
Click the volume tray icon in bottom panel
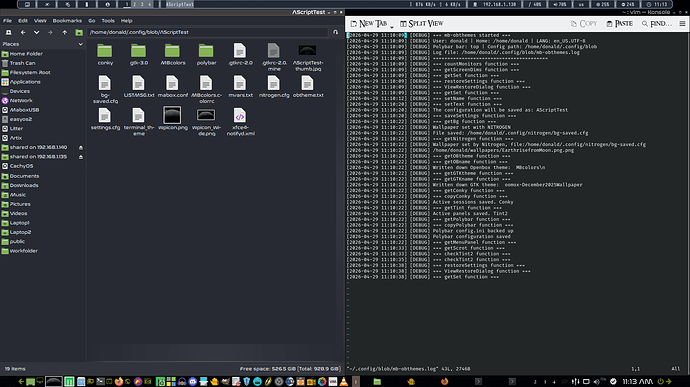(x=597, y=382)
